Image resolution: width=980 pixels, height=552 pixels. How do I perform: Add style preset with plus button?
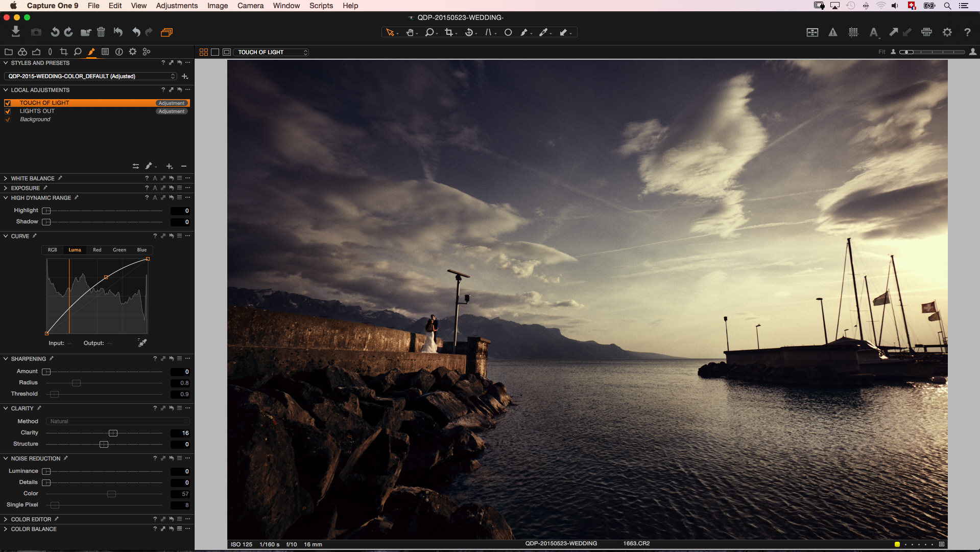click(185, 76)
